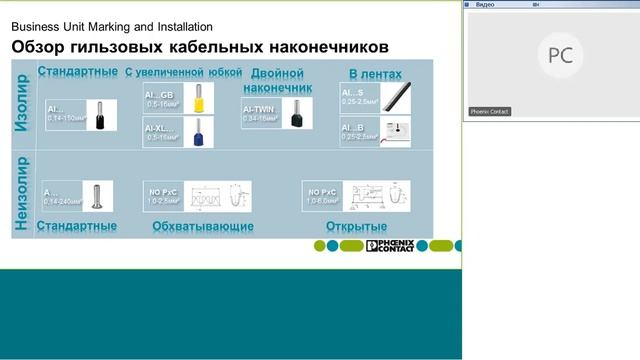Click the В лентах heading

tap(376, 74)
